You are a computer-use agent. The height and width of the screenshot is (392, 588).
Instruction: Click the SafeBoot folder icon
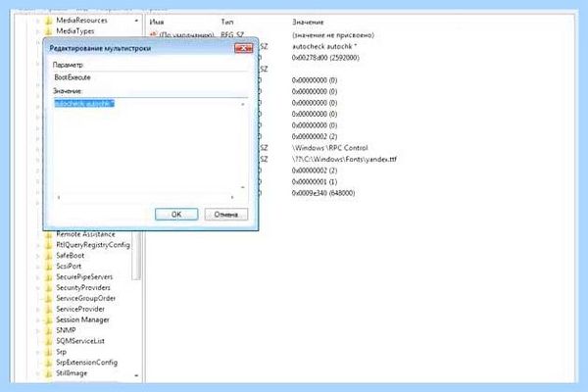(49, 256)
